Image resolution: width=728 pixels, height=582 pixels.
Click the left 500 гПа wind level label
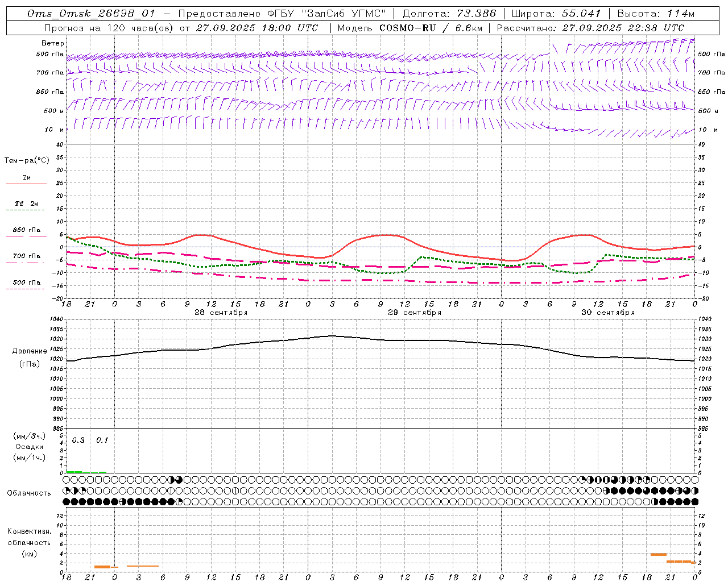point(50,55)
